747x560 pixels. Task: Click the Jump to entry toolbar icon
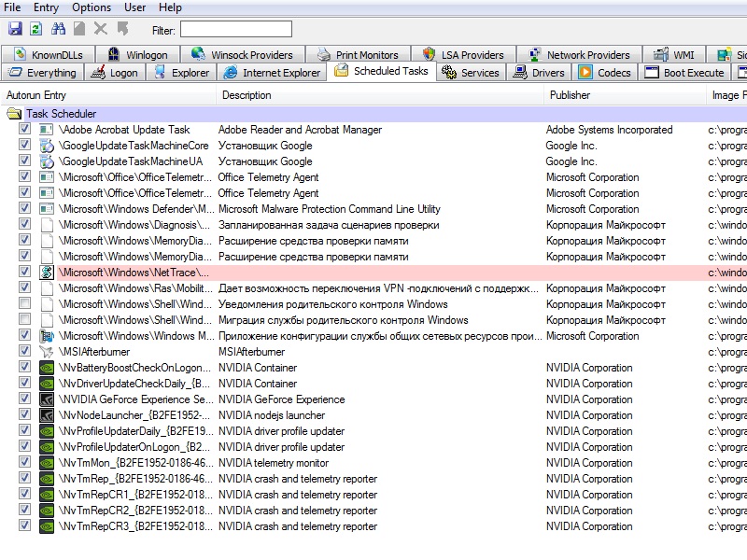tap(122, 29)
